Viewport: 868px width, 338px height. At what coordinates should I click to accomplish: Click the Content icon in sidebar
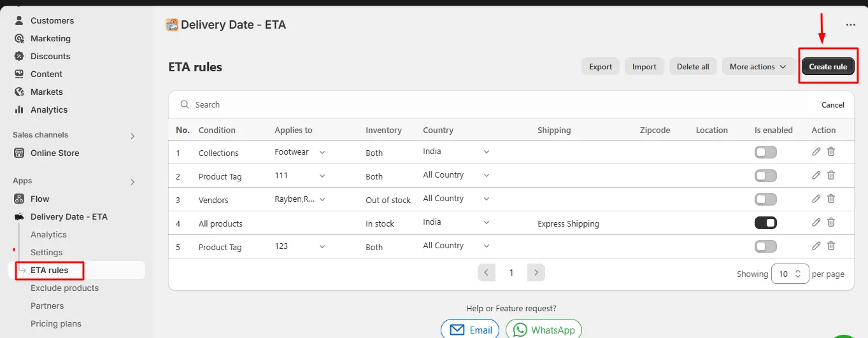(19, 74)
